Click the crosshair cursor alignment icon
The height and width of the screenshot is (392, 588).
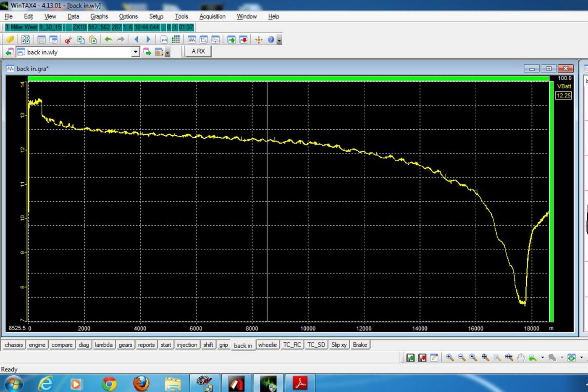[259, 39]
